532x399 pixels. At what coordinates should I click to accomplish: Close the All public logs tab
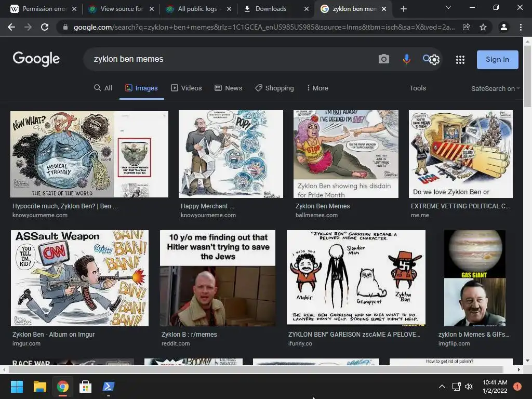click(229, 9)
